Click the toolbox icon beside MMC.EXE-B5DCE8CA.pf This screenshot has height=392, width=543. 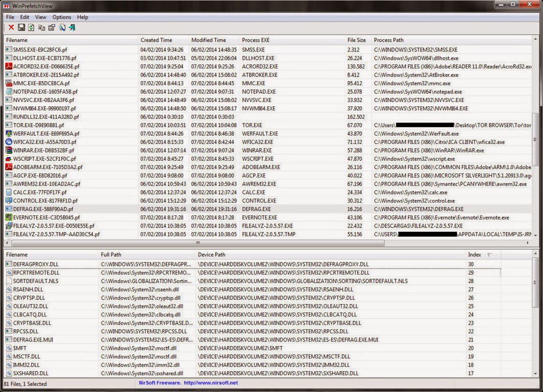pos(9,83)
